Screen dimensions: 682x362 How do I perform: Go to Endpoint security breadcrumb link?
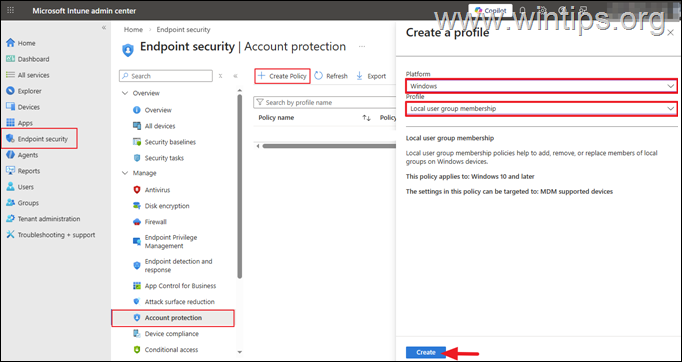[183, 30]
